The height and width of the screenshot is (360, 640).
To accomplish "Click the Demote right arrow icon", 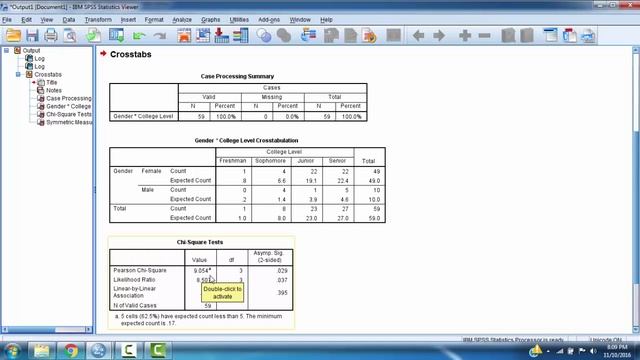I will pos(439,36).
